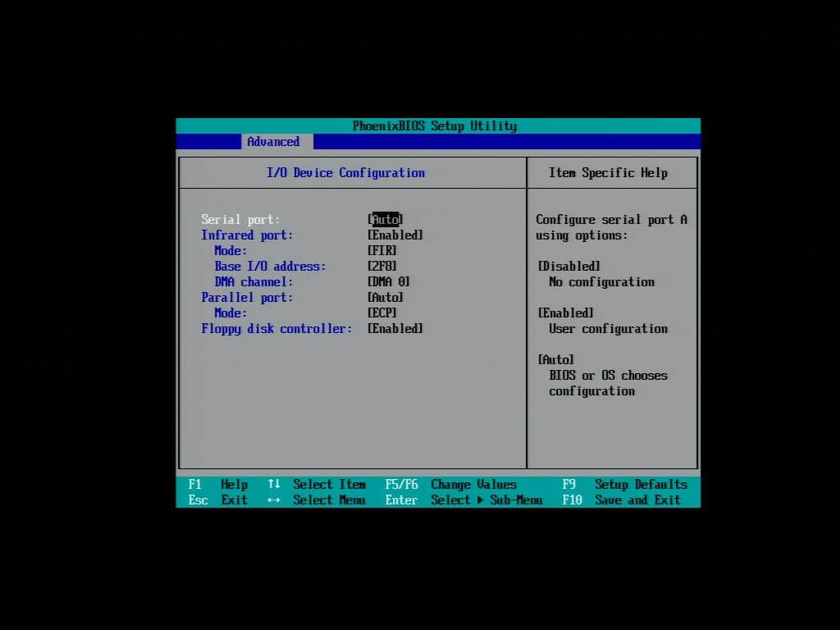Change parallel Mode [ECP] value

pos(382,313)
